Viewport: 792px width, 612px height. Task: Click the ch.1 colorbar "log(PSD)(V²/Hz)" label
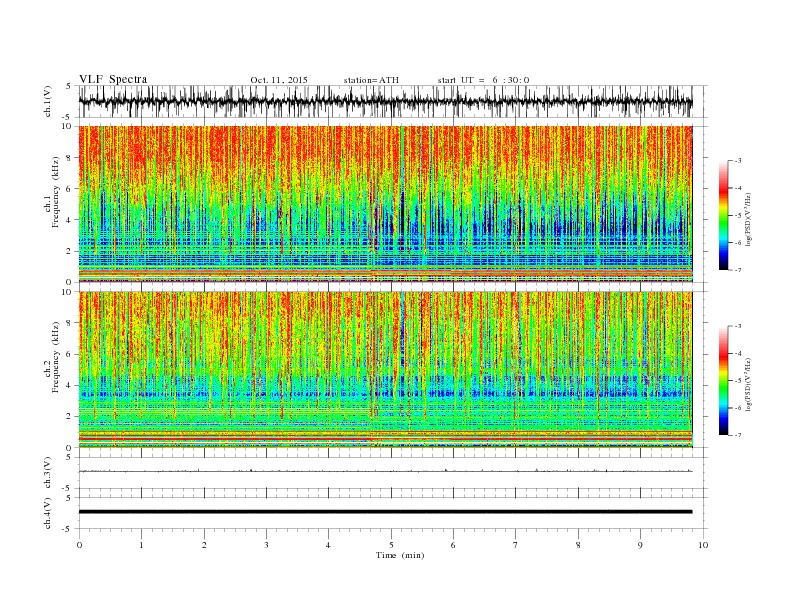[x=749, y=218]
